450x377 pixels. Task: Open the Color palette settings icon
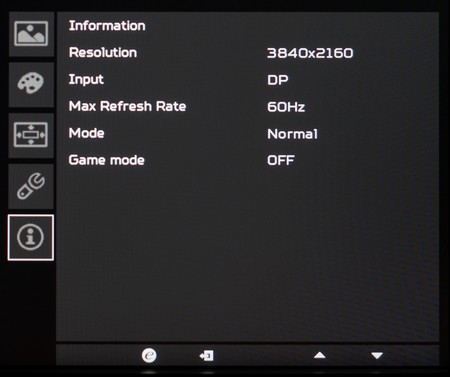(31, 84)
